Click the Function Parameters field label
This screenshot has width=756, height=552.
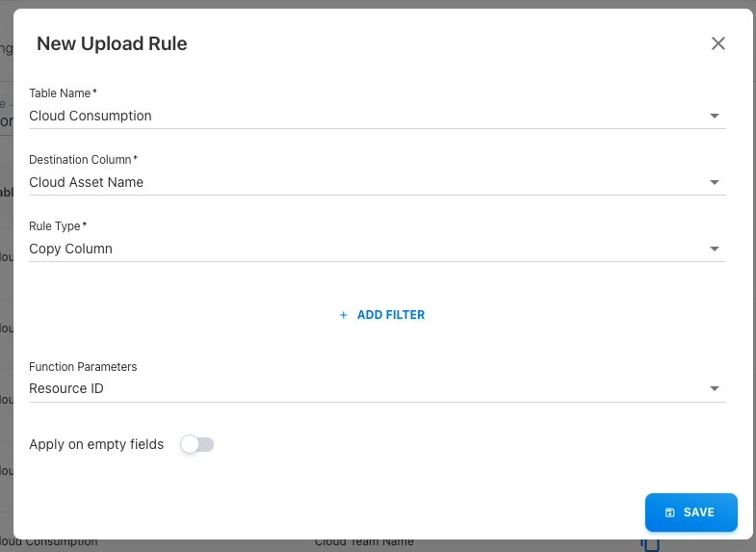(x=83, y=367)
